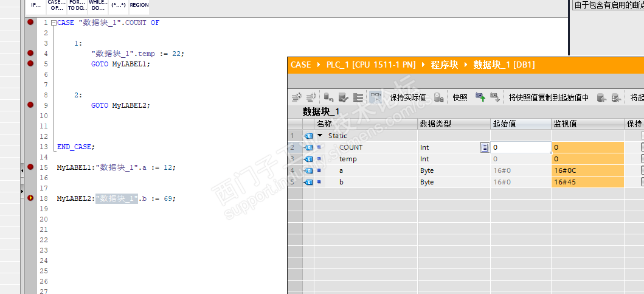The width and height of the screenshot is (644, 294).
Task: Click the active breakpoint marker on line 18
Action: coord(30,198)
